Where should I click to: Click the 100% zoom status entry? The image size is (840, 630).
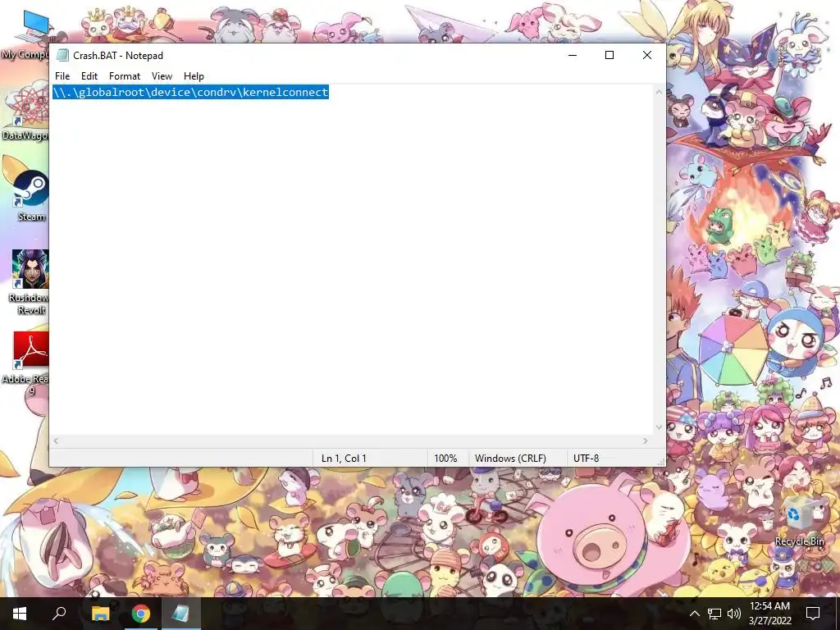[x=445, y=459]
